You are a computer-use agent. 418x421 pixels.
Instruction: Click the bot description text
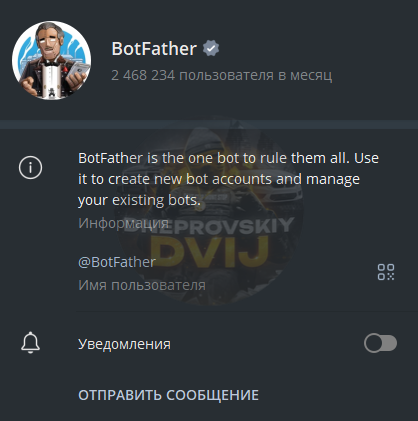coord(228,179)
